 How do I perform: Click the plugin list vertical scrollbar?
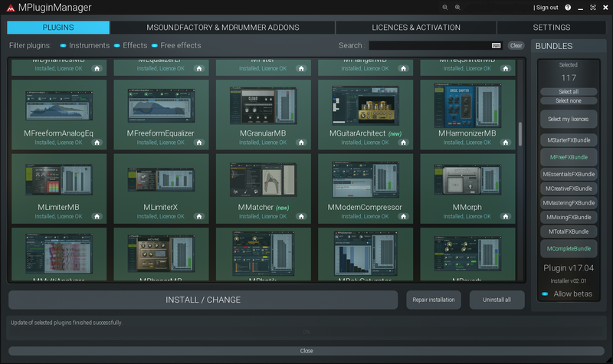[520, 134]
